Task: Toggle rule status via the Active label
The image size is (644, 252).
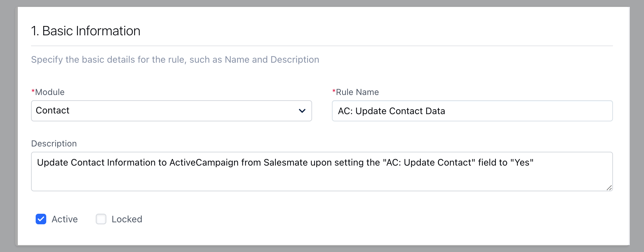Action: [x=65, y=219]
